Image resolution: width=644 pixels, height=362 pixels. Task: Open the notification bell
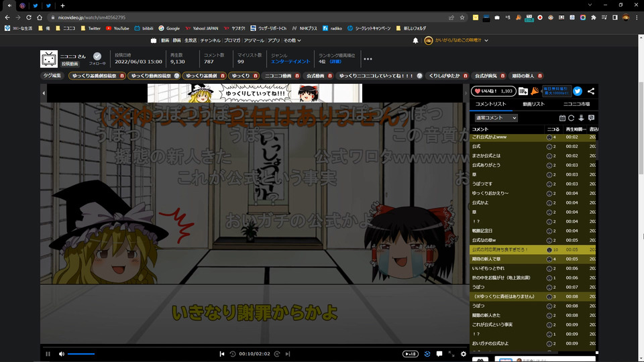[x=415, y=40]
